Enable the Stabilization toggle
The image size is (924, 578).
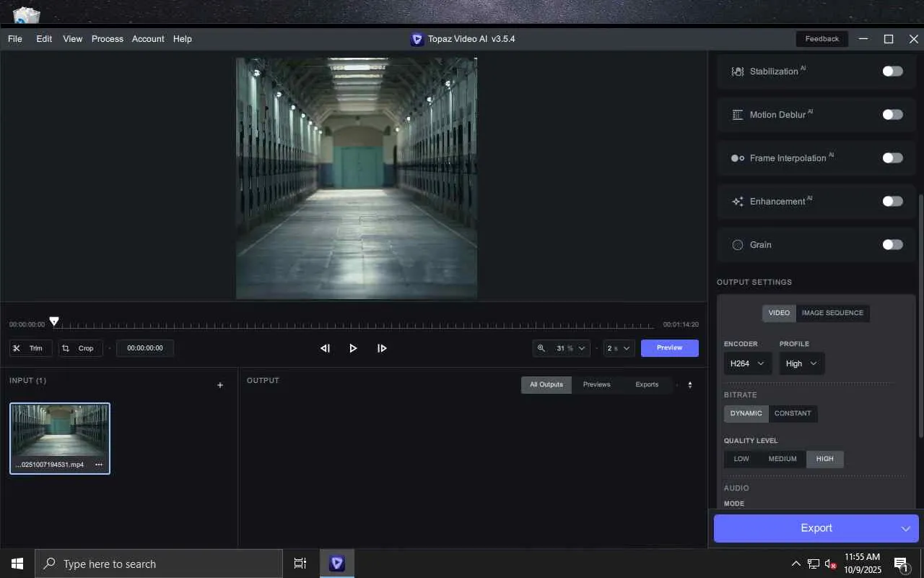pyautogui.click(x=892, y=72)
